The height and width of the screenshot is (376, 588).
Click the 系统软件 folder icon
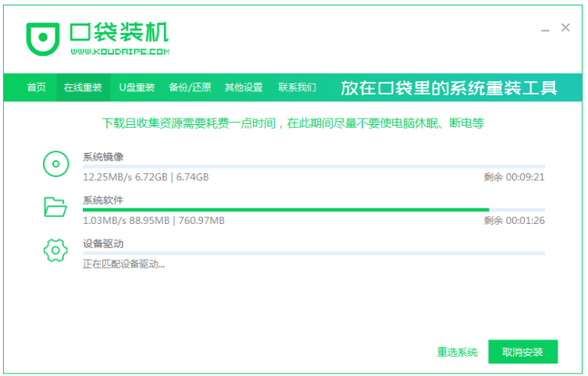point(55,208)
